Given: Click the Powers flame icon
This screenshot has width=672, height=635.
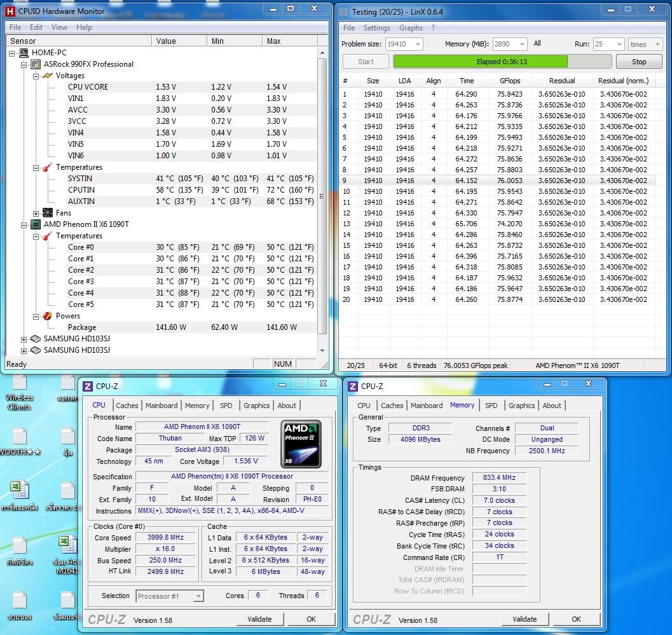Looking at the screenshot, I should click(x=48, y=316).
